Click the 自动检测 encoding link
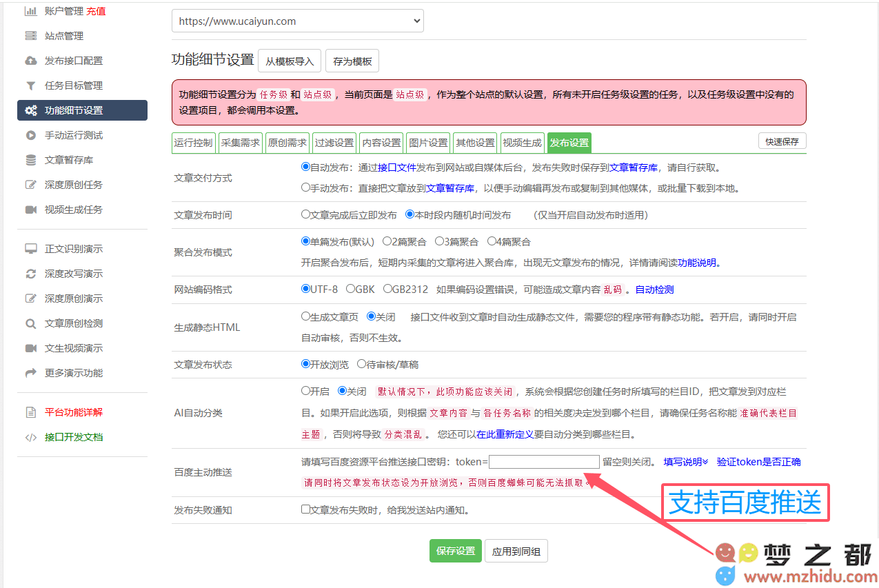The width and height of the screenshot is (879, 588). (654, 290)
